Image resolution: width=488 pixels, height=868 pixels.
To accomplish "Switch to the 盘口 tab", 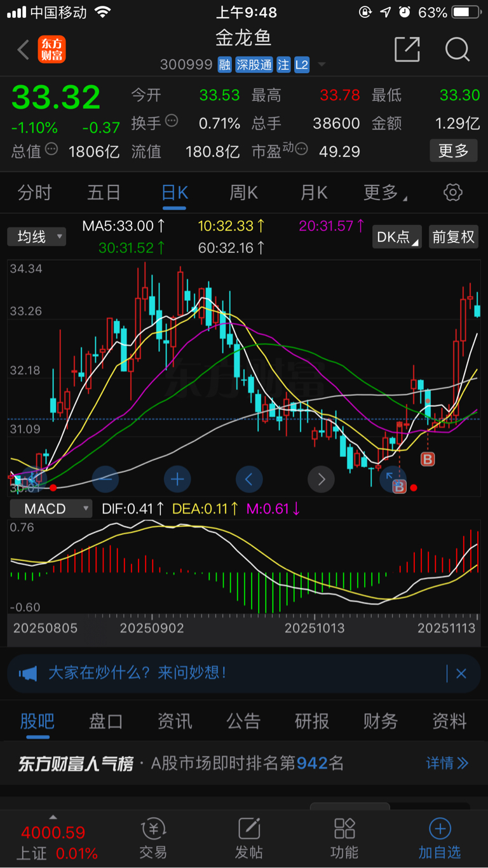I will click(x=105, y=721).
